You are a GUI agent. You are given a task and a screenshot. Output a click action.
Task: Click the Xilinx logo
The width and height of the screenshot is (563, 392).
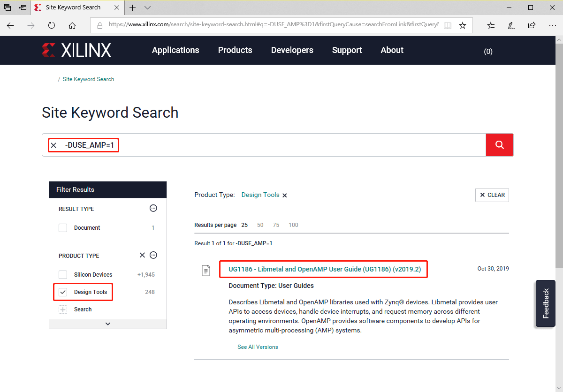76,50
